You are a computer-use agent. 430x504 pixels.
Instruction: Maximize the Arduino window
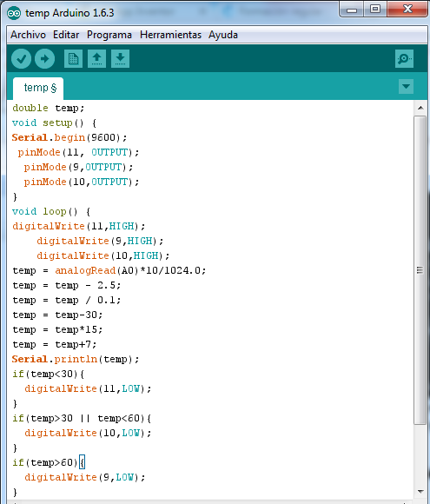(x=375, y=10)
